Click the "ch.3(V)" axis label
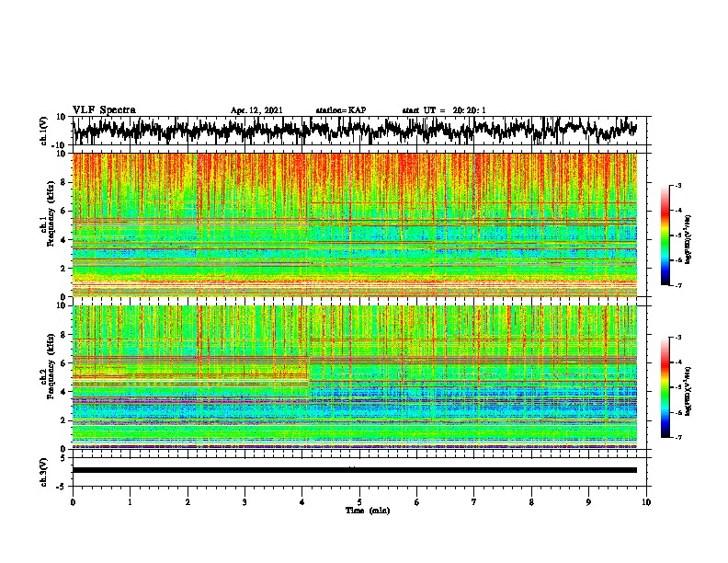This screenshot has height=563, width=728. pyautogui.click(x=44, y=472)
